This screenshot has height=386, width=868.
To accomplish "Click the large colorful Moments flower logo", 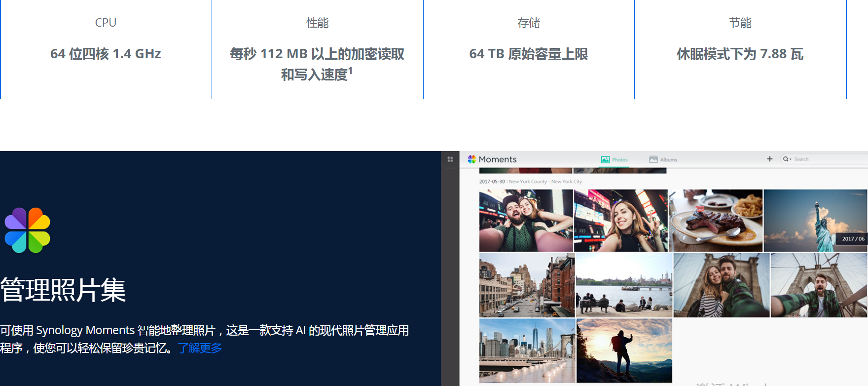I will point(28,231).
